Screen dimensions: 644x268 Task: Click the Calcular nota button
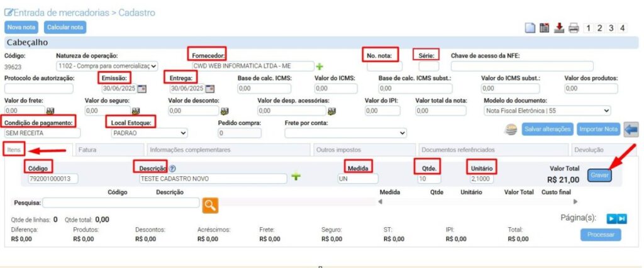65,28
